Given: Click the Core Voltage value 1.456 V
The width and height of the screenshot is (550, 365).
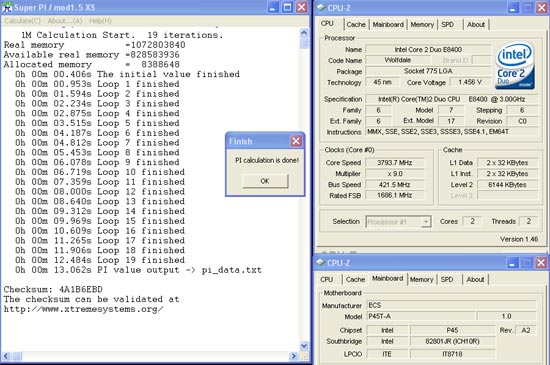Looking at the screenshot, I should [470, 82].
